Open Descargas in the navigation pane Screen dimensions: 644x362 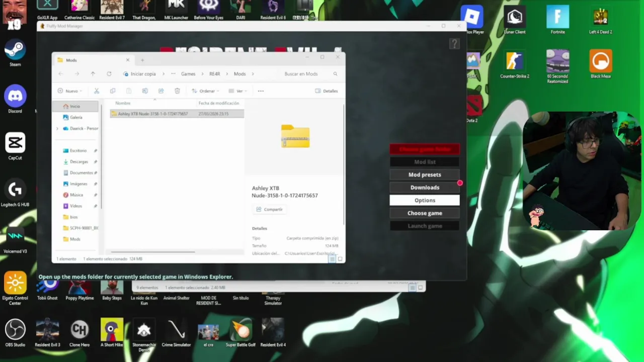click(x=79, y=161)
